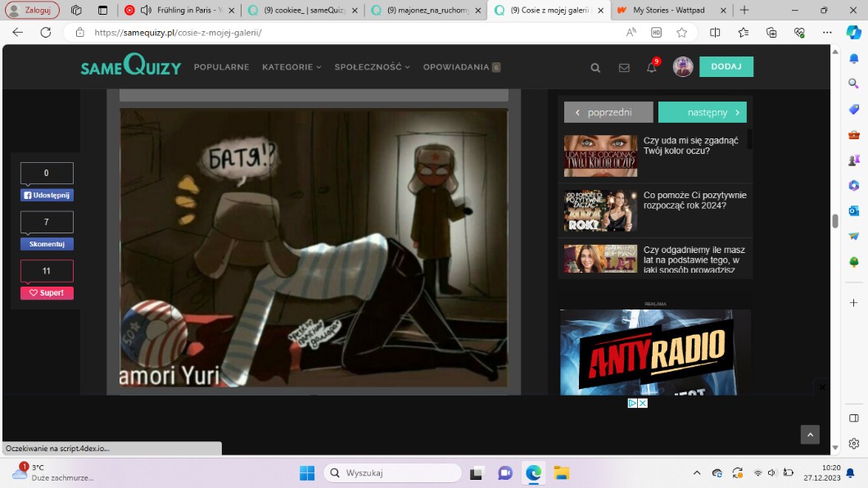Open the eye color quiz thumbnail
Screen dimensions: 868x488
pyautogui.click(x=600, y=156)
